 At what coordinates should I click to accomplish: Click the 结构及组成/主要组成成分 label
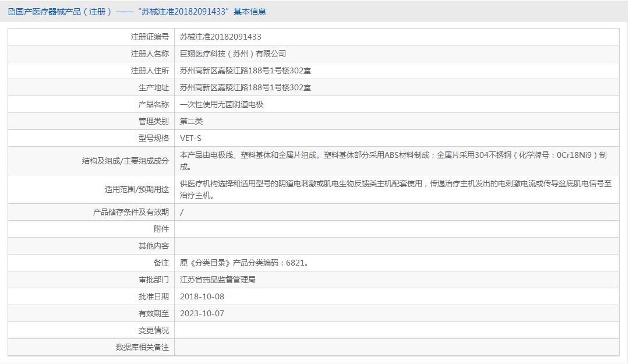(125, 161)
